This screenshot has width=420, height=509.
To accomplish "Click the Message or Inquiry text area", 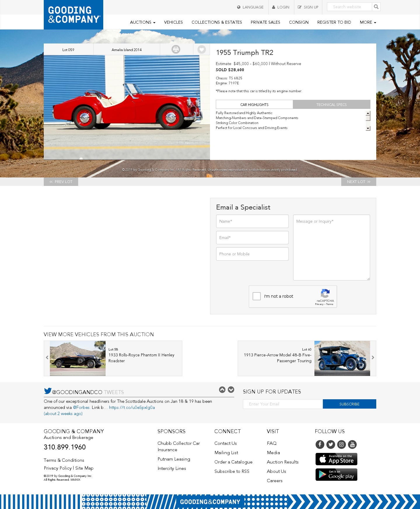I will point(332,247).
